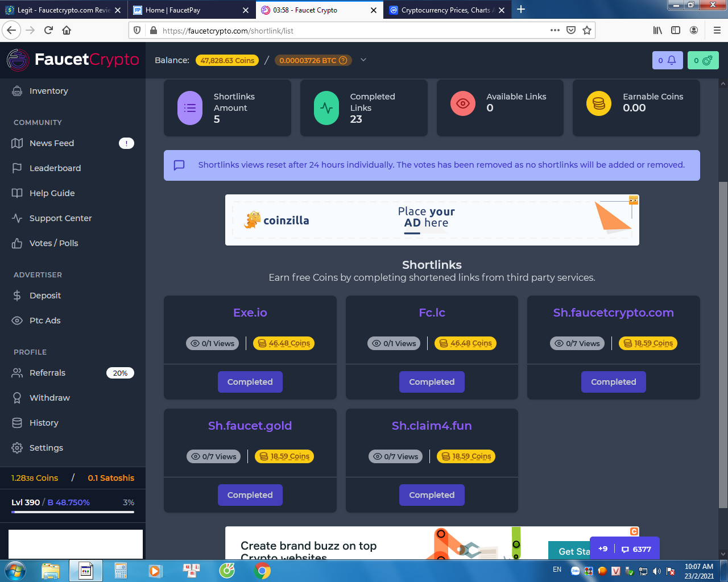The height and width of the screenshot is (582, 728).
Task: Click the 0.00003726 BTC balance badge
Action: [x=313, y=60]
